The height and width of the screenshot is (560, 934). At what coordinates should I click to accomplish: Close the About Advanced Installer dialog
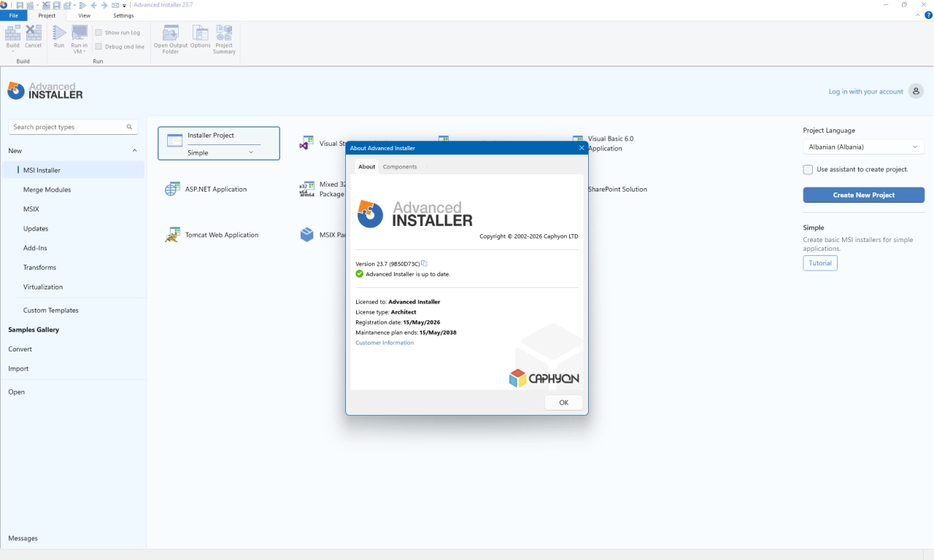[x=582, y=148]
